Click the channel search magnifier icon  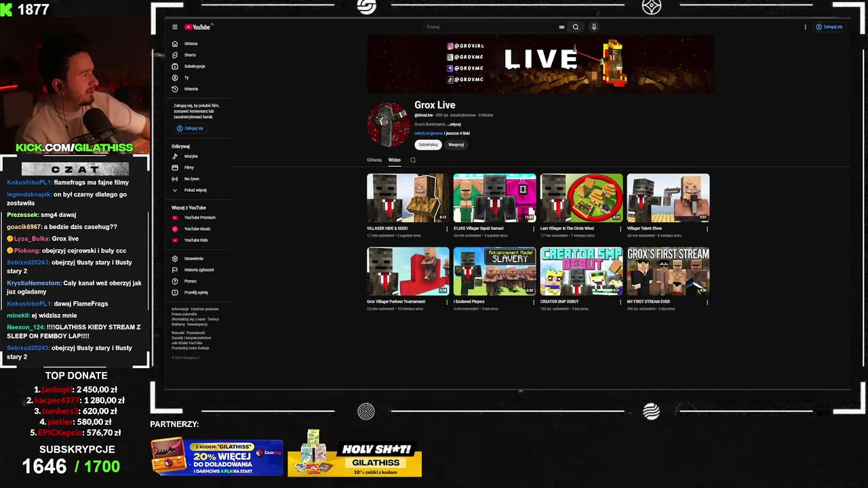click(x=413, y=160)
